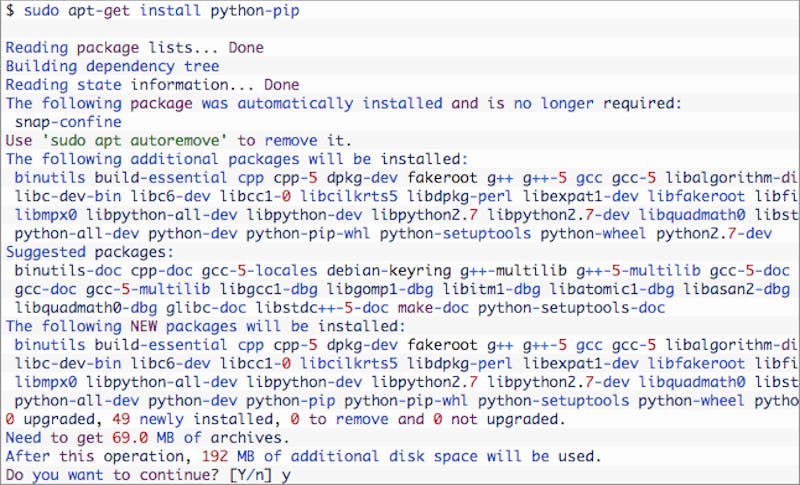Click 'libgomp1-dbg' in suggested packages

tap(380, 290)
